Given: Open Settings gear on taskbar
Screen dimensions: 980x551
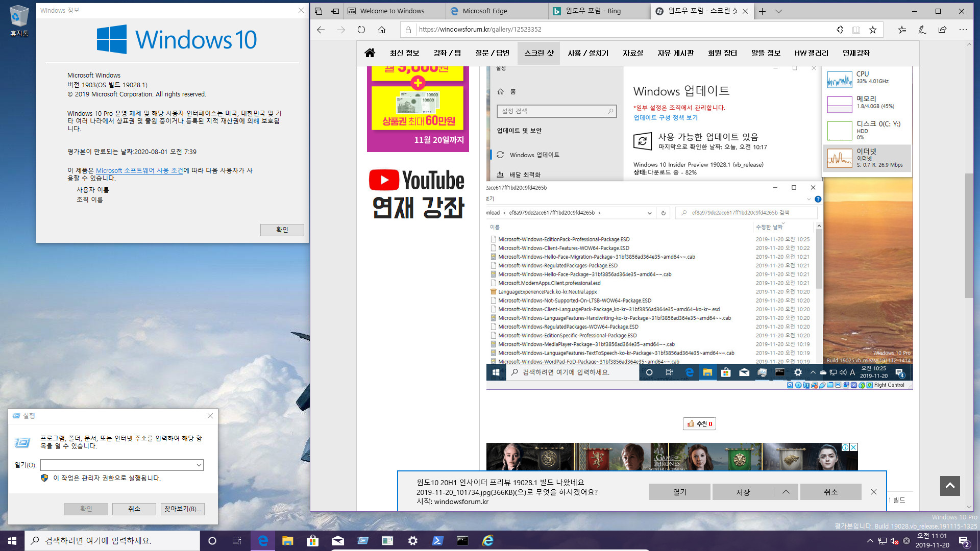Looking at the screenshot, I should tap(412, 541).
